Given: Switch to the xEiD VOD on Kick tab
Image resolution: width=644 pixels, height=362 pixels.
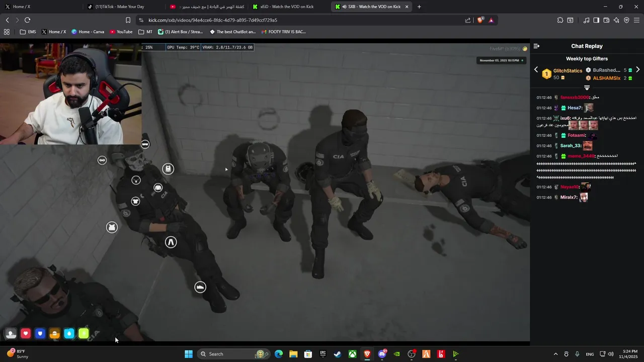Looking at the screenshot, I should click(x=289, y=7).
